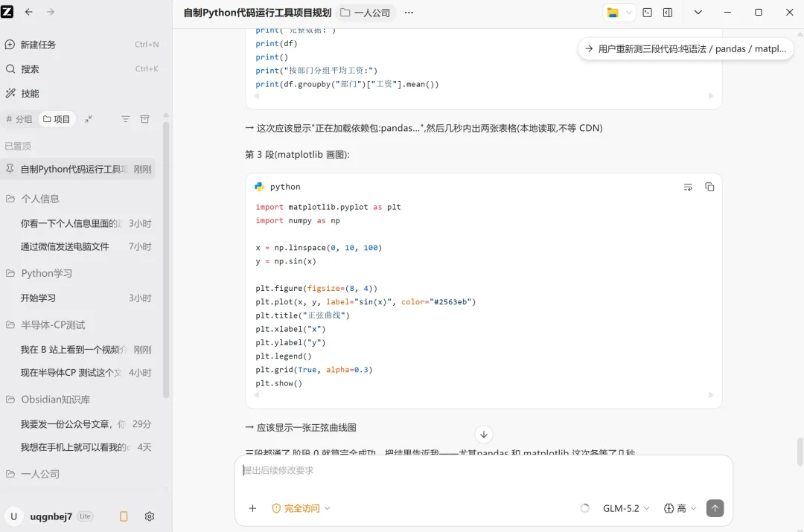Image resolution: width=804 pixels, height=532 pixels.
Task: Click the task title 自制Python代码运行工具项目规划
Action: [x=258, y=13]
